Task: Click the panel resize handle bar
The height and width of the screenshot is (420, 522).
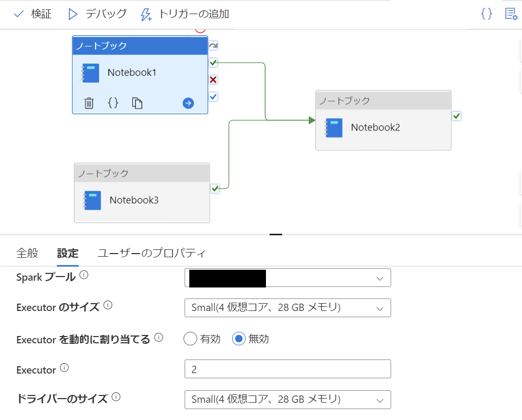Action: pyautogui.click(x=276, y=234)
